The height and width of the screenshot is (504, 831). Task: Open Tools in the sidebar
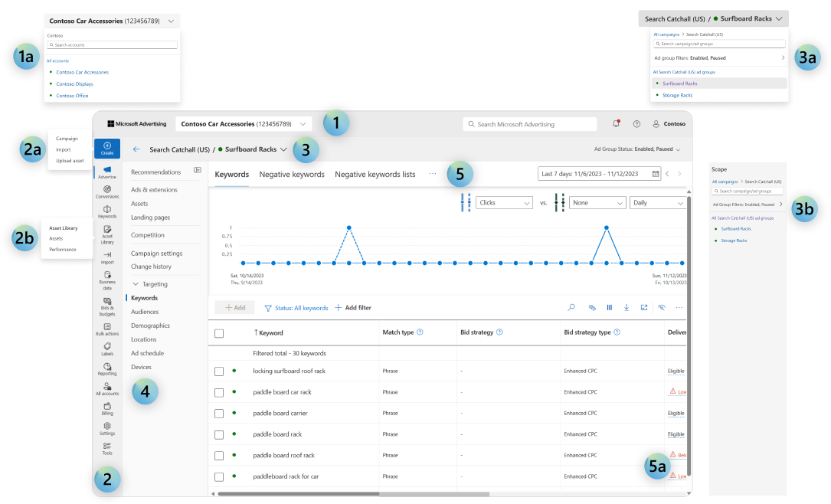107,449
